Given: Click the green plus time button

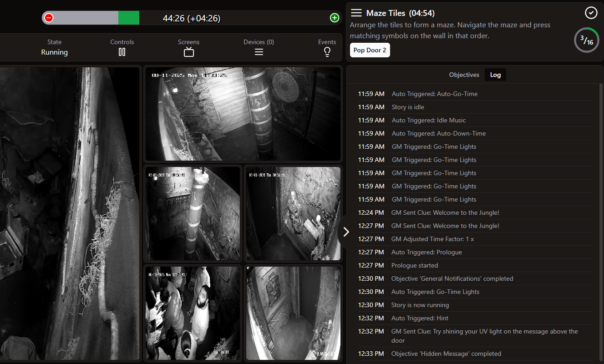Looking at the screenshot, I should pyautogui.click(x=335, y=18).
